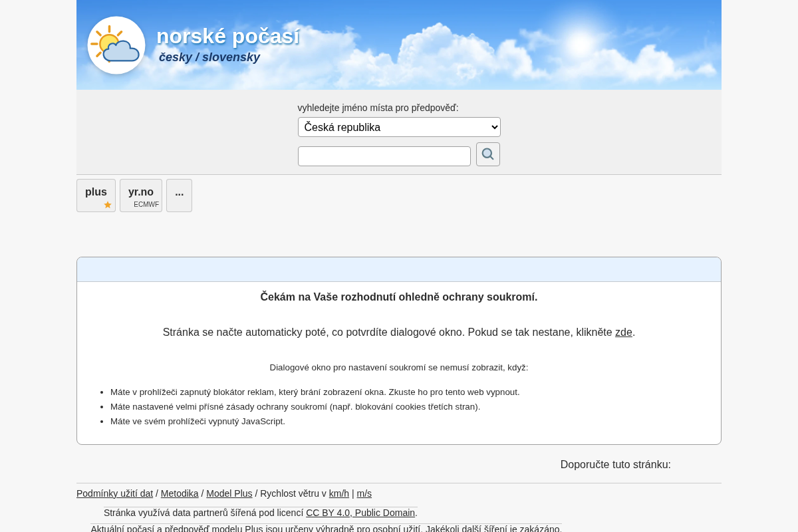This screenshot has width=798, height=532.
Task: Click the 'česky / slovensky' language text
Action: 209,57
